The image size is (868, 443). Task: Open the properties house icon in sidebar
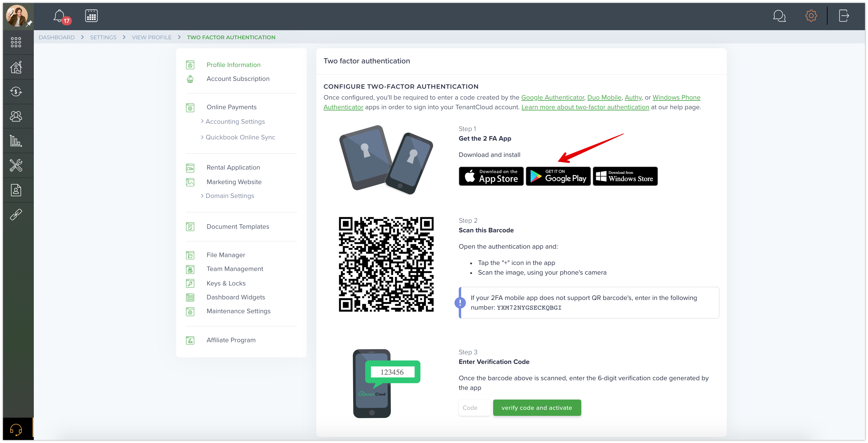point(16,67)
